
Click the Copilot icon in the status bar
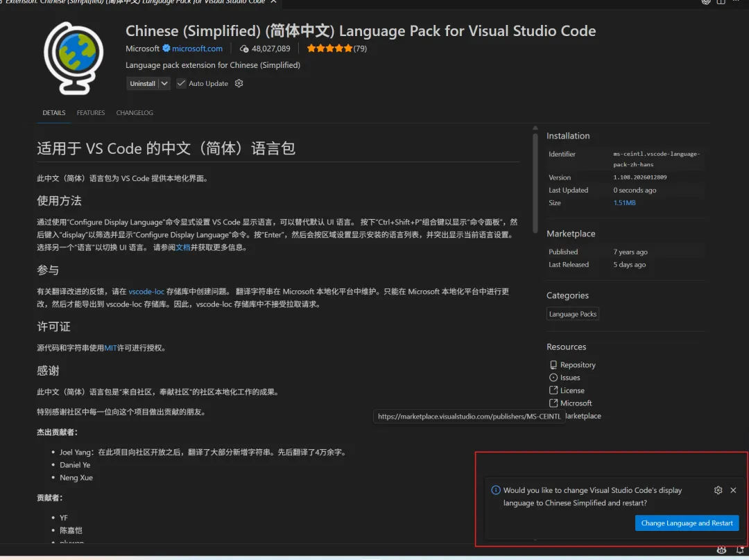[x=722, y=550]
